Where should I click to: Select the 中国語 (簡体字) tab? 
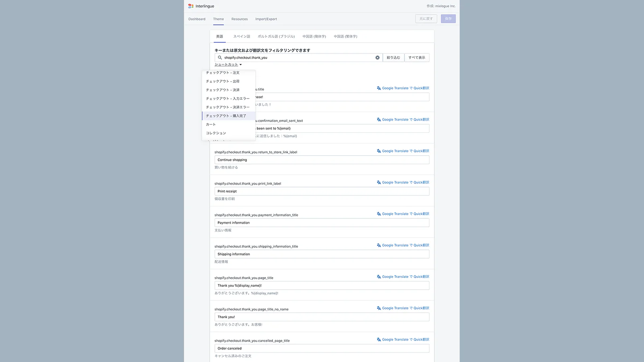pos(314,36)
